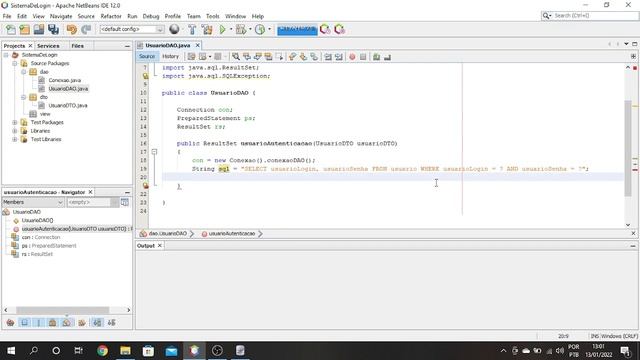The width and height of the screenshot is (640, 360).
Task: Toggle Show Inner Classes filter in Navigator
Action: pyautogui.click(x=67, y=323)
